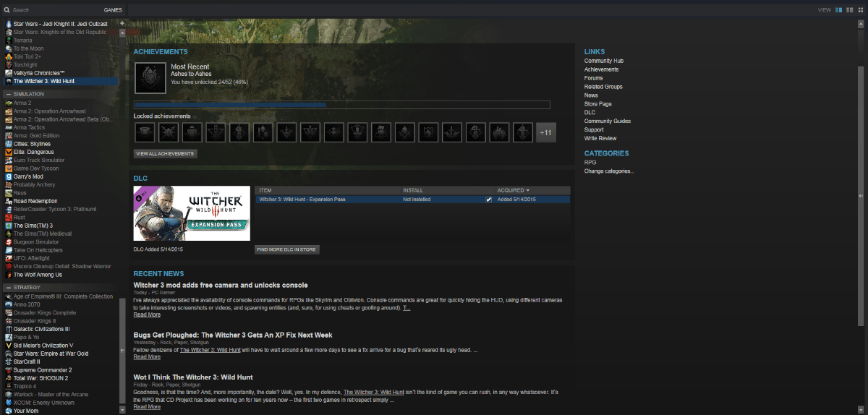Image resolution: width=868 pixels, height=415 pixels.
Task: Click the Toki Tori 2+ icon
Action: click(8, 56)
